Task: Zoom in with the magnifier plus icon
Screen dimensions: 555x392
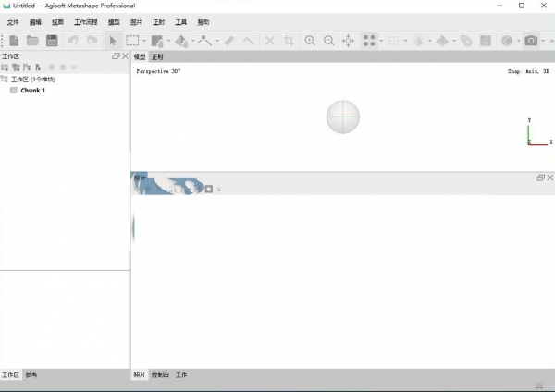Action: coord(310,41)
